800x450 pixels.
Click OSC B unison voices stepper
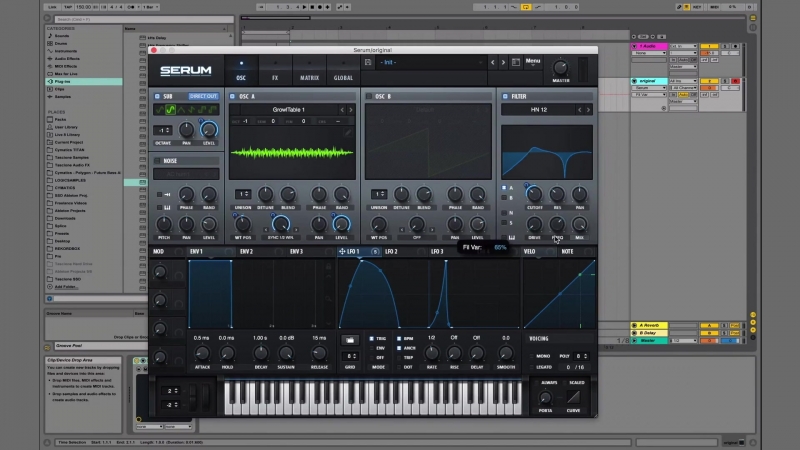(x=379, y=194)
